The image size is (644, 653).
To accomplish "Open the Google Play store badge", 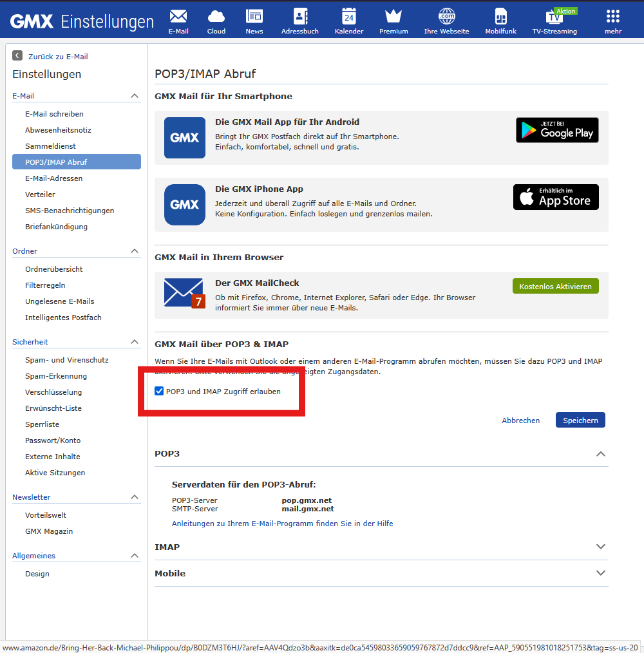I will (x=557, y=130).
